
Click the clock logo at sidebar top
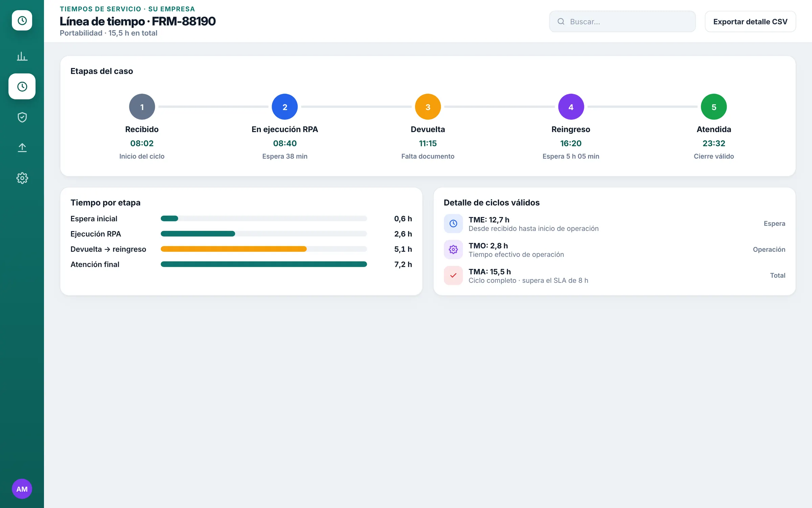tap(22, 20)
